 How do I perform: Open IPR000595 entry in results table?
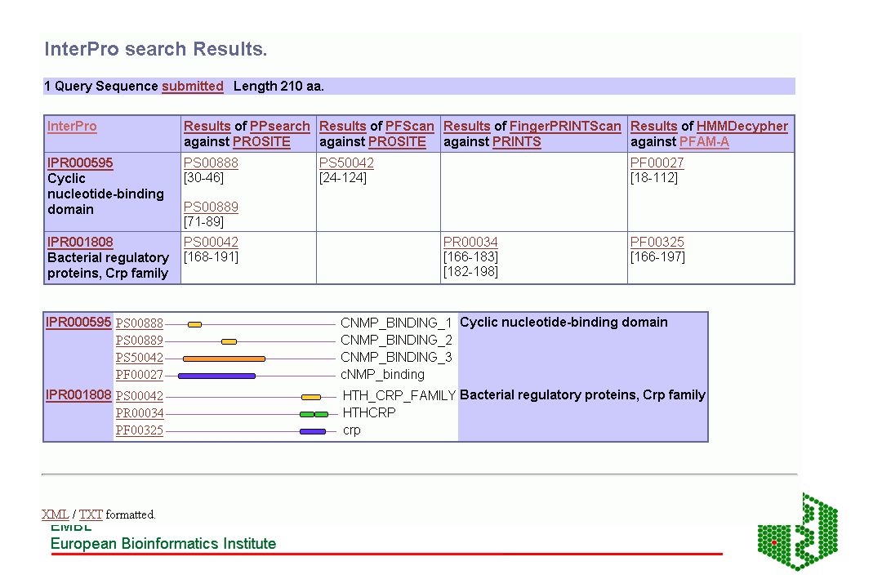point(80,163)
